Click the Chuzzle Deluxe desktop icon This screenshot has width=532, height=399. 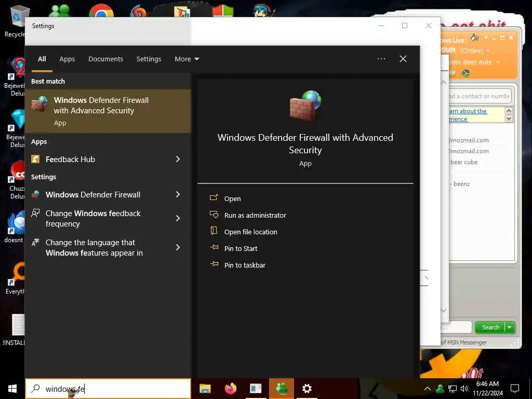tap(16, 180)
